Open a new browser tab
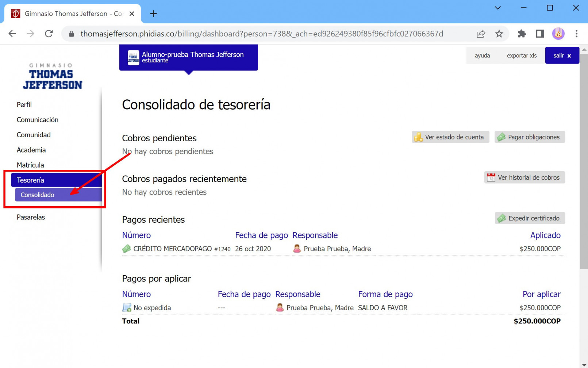Screen dimensions: 588x368 click(153, 14)
